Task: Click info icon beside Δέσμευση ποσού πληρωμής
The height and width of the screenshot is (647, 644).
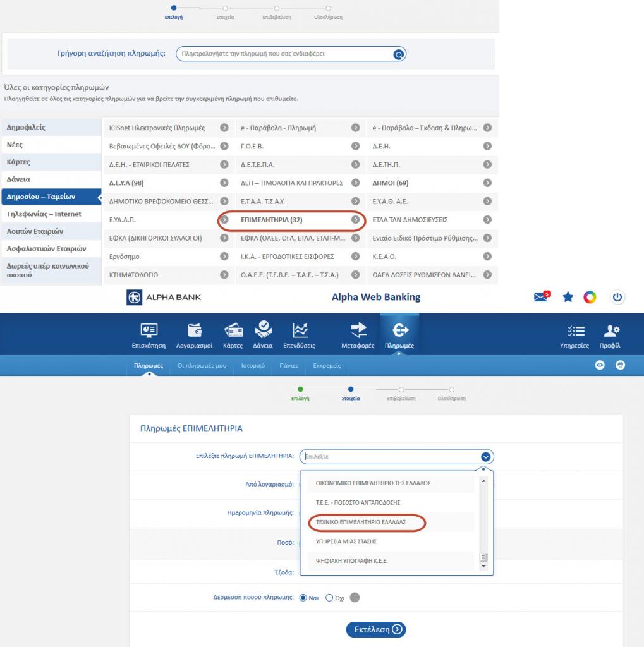Action: coord(355,598)
